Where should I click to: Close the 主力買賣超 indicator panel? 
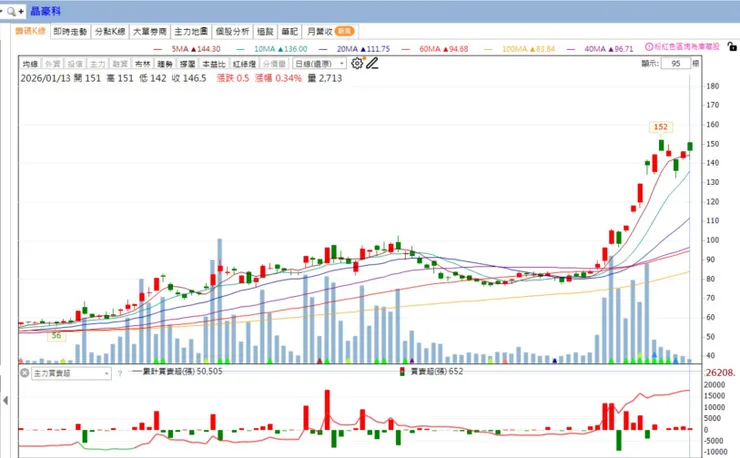[25, 373]
